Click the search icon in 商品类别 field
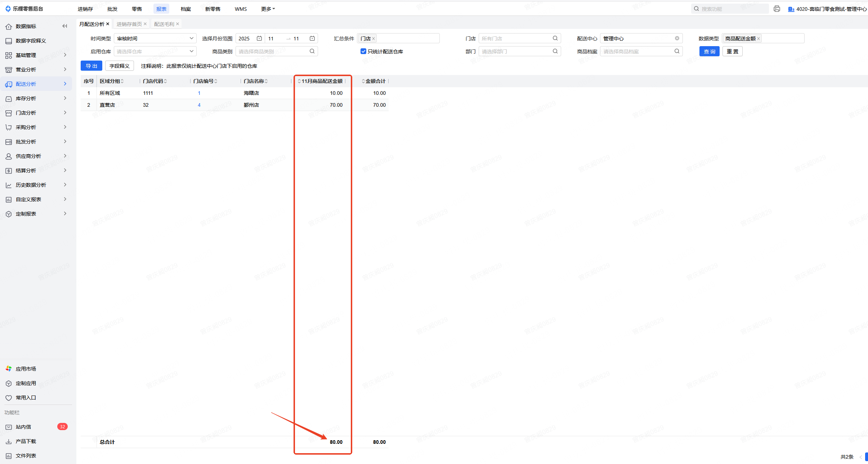Image resolution: width=868 pixels, height=464 pixels. click(312, 51)
